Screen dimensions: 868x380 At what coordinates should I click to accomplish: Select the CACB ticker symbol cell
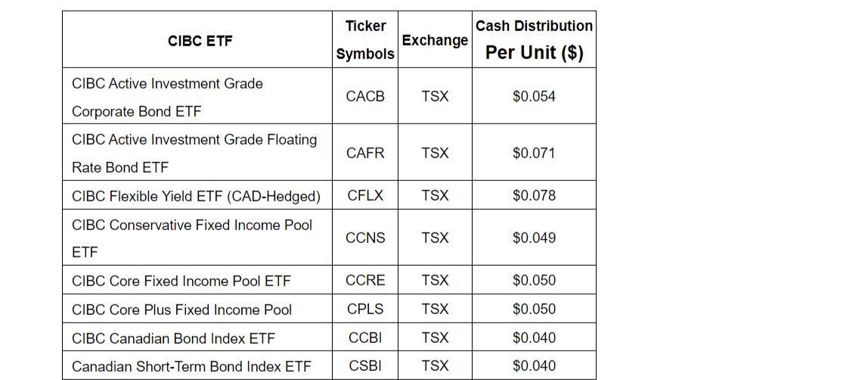pyautogui.click(x=365, y=96)
